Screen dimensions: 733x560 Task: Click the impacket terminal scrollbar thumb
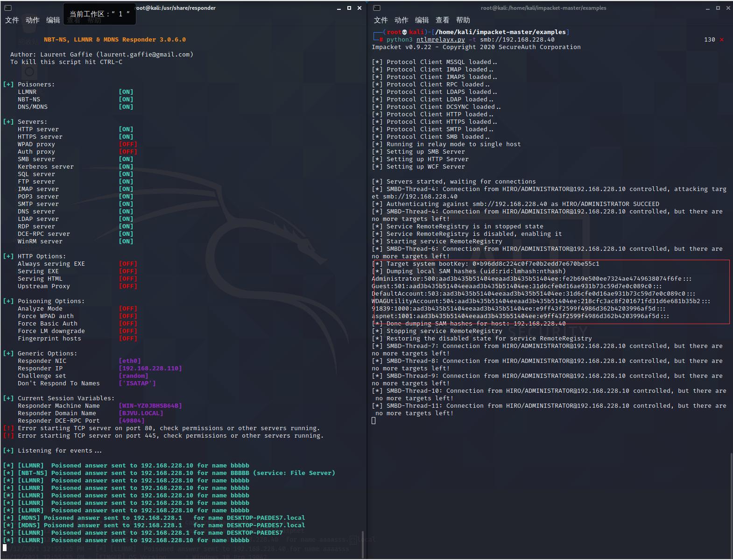tap(731, 505)
